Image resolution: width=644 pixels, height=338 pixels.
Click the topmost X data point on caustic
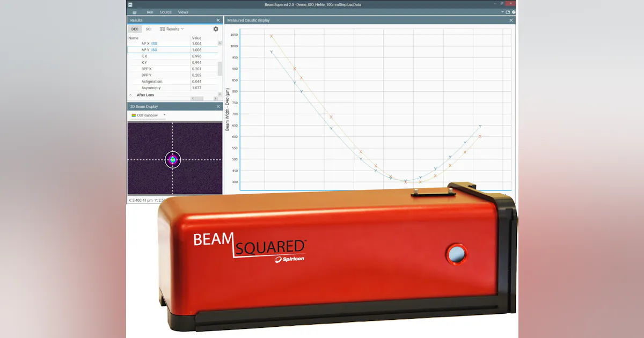(272, 36)
